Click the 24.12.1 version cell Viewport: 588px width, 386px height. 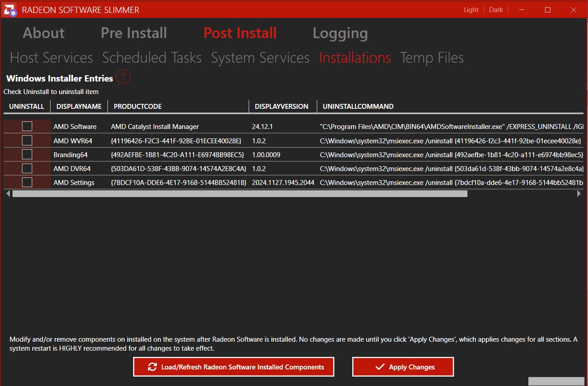coord(283,126)
